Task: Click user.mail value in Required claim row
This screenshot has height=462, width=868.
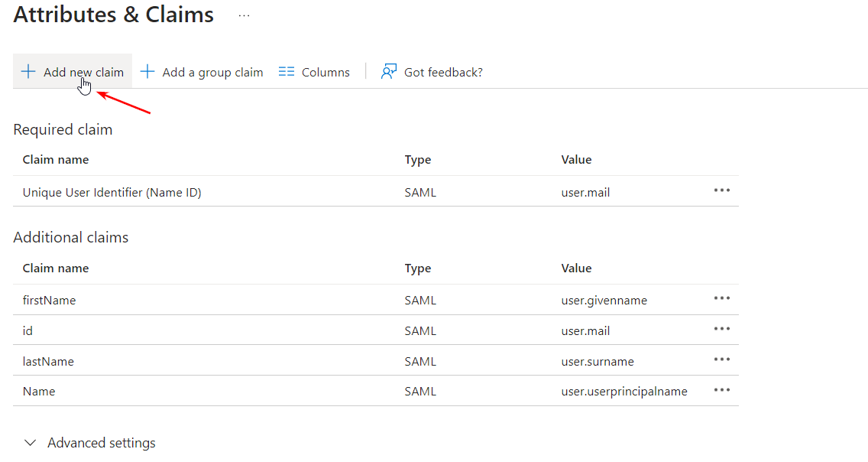Action: [x=586, y=192]
